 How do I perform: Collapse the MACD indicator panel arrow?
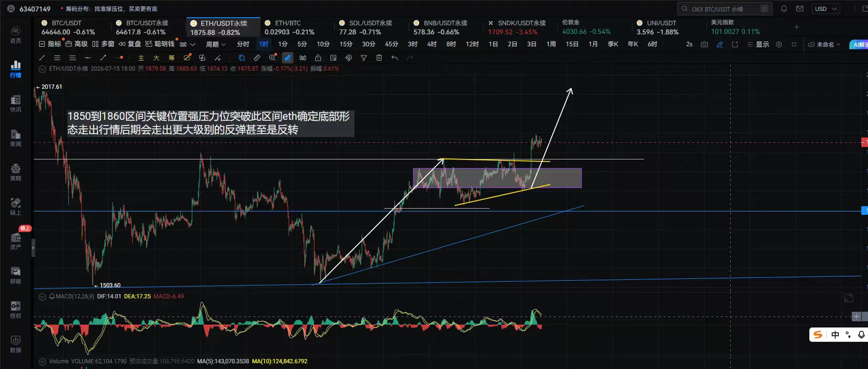tap(42, 296)
